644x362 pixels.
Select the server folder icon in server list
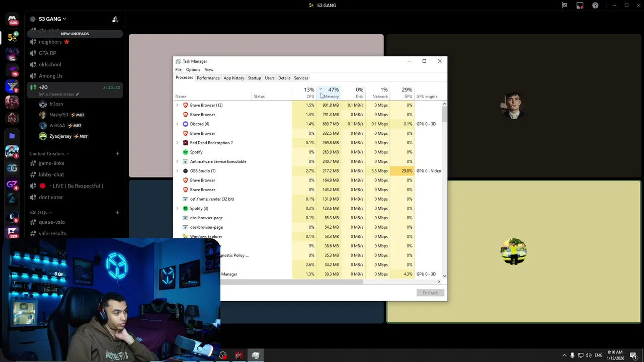point(12,136)
